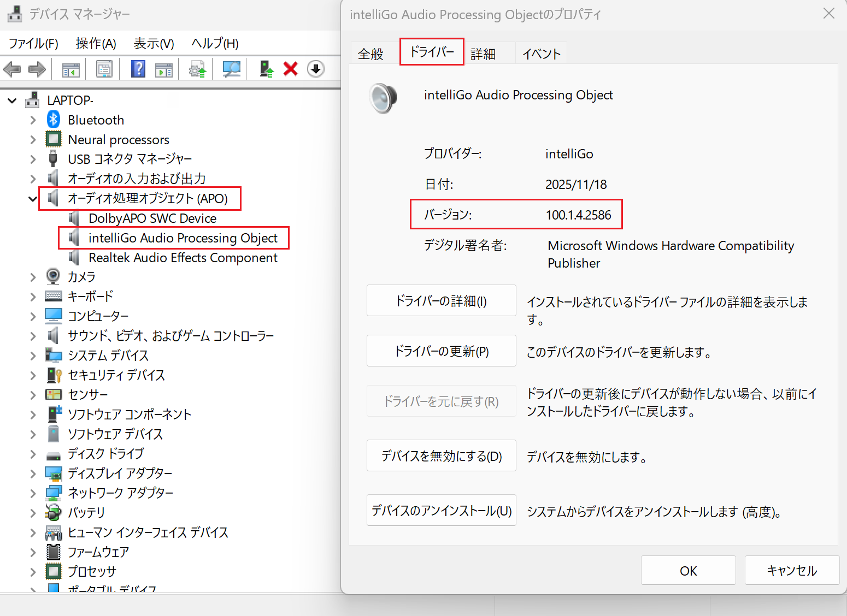Switch to the 詳細 tab
This screenshot has height=616, width=847.
483,54
